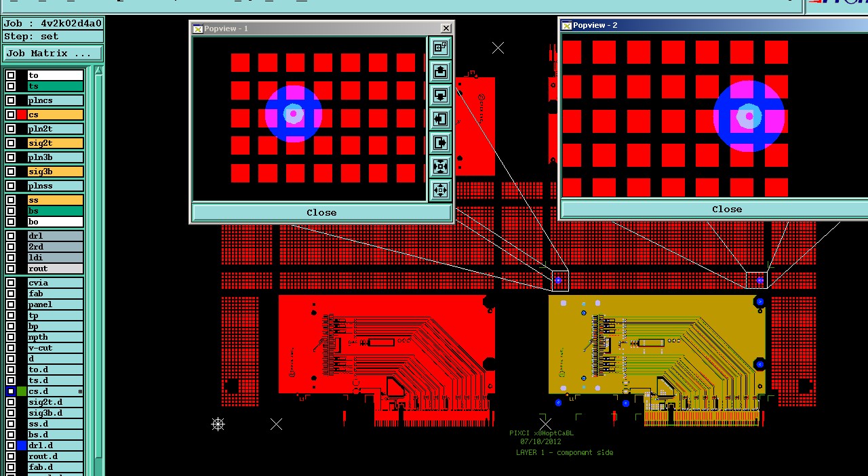Click the 'PIXCI x8HoptCaBL' canvas text
This screenshot has width=868, height=476.
tap(541, 433)
